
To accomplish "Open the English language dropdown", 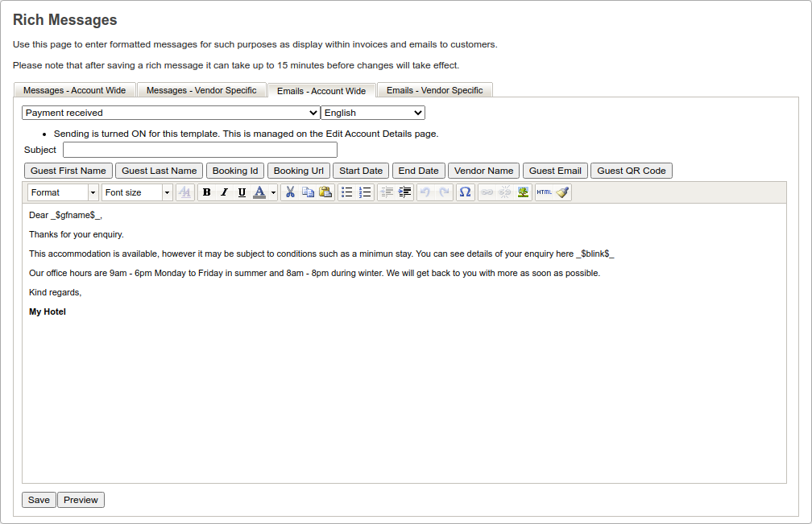I will 373,113.
